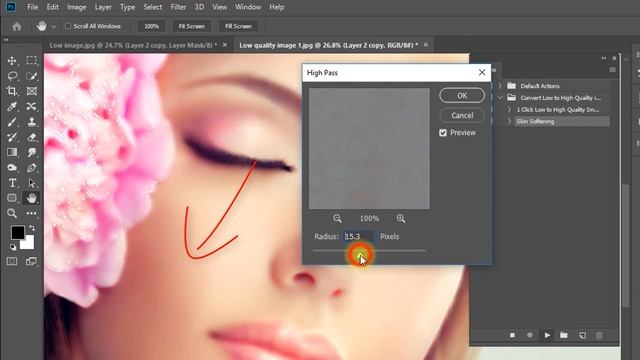Select the Clone Stamp tool

click(31, 122)
